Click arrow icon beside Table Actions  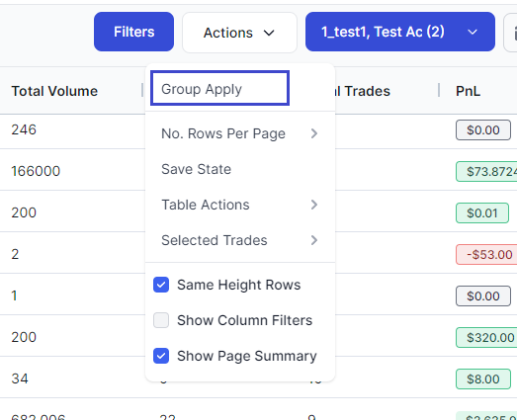[314, 205]
